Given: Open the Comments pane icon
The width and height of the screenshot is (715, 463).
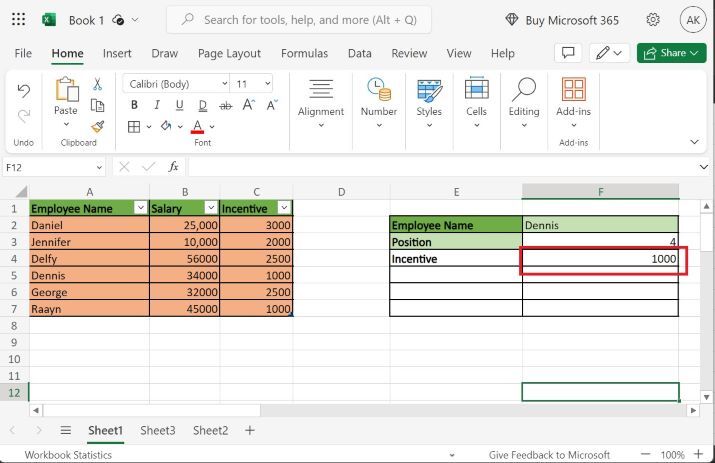Looking at the screenshot, I should 568,53.
